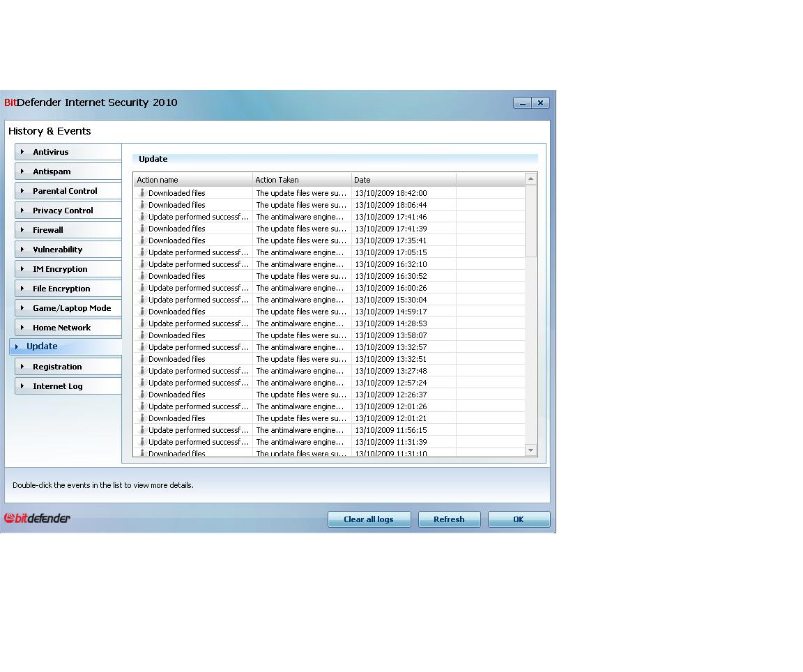803x672 pixels.
Task: Open Internet Log tab
Action: click(x=68, y=385)
